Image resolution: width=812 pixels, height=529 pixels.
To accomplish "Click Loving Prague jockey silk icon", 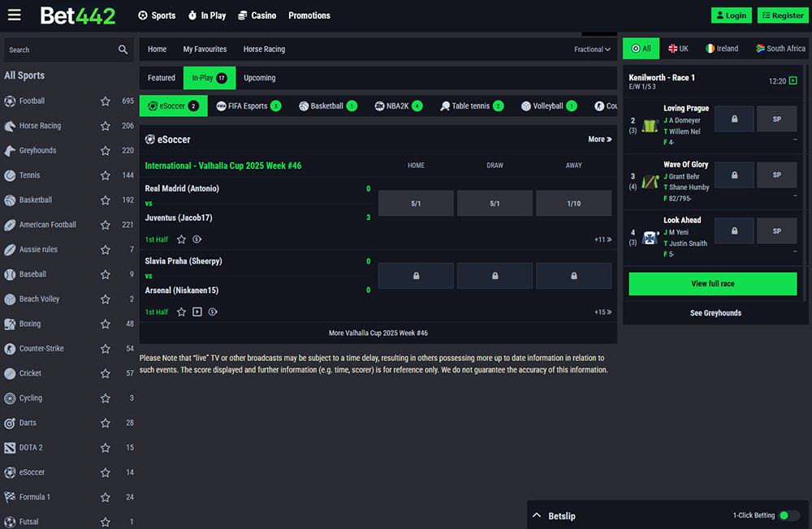I will [x=650, y=126].
